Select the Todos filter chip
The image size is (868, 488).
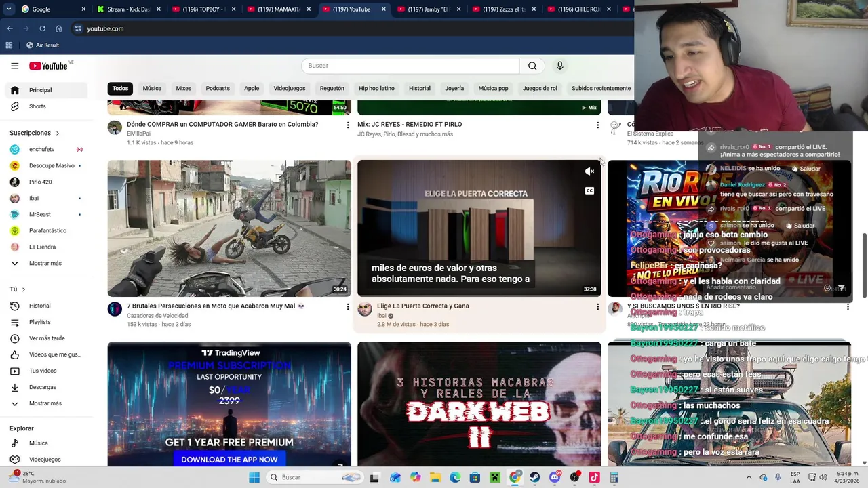[x=120, y=88]
